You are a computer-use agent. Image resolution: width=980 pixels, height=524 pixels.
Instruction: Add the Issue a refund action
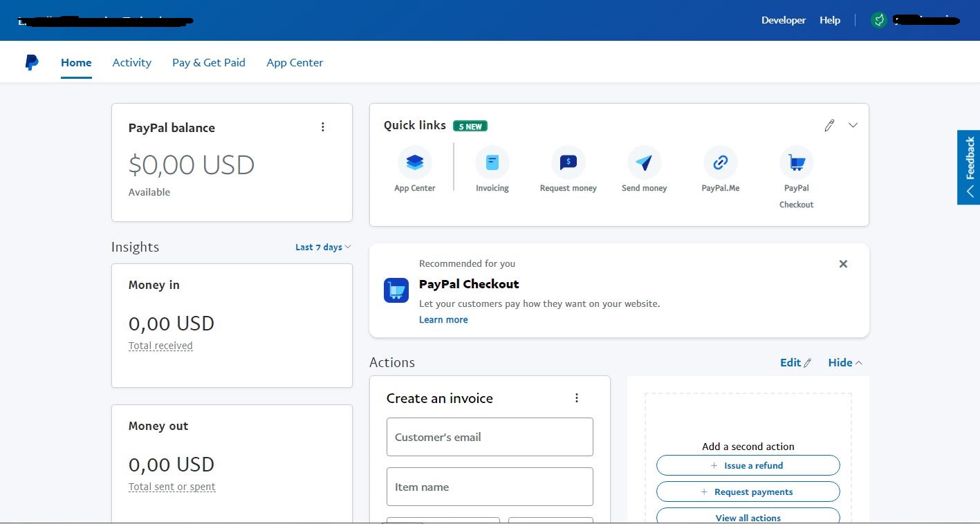pos(748,465)
